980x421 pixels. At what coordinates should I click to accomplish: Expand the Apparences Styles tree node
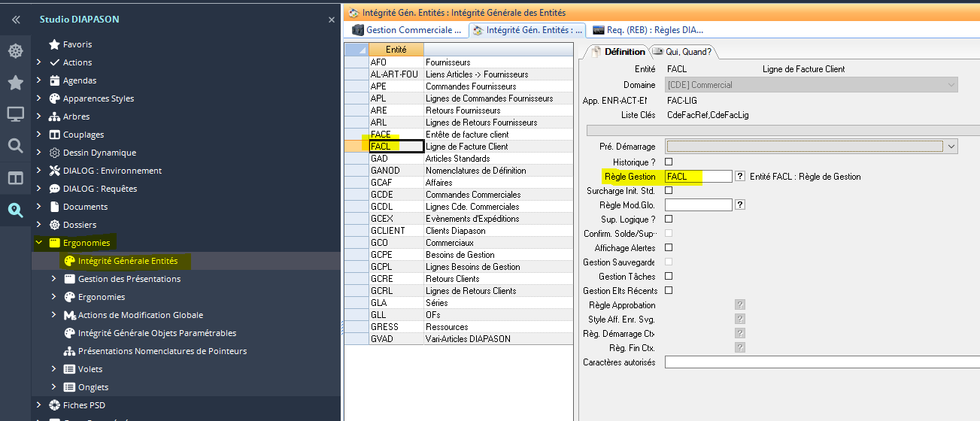pyautogui.click(x=39, y=98)
